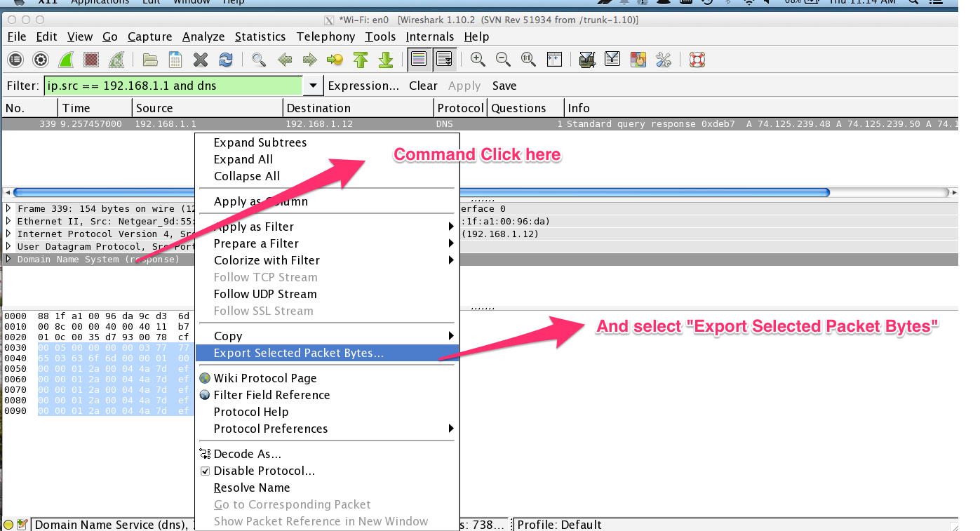Reload capture file with blue refresh icon
The height and width of the screenshot is (531, 980).
(x=226, y=60)
